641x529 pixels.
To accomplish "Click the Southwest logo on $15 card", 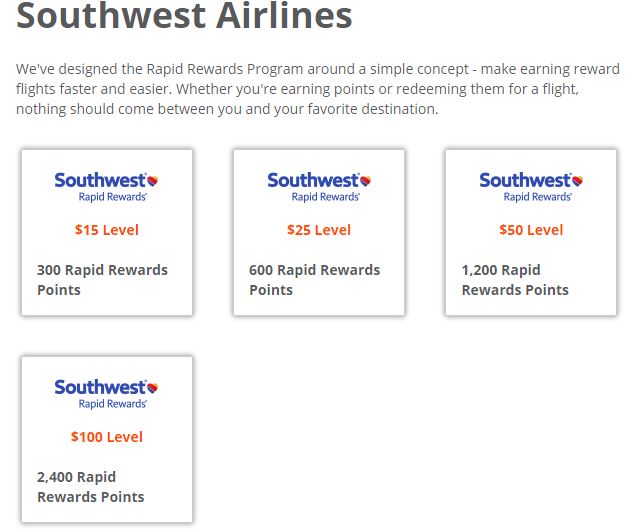I will 106,187.
